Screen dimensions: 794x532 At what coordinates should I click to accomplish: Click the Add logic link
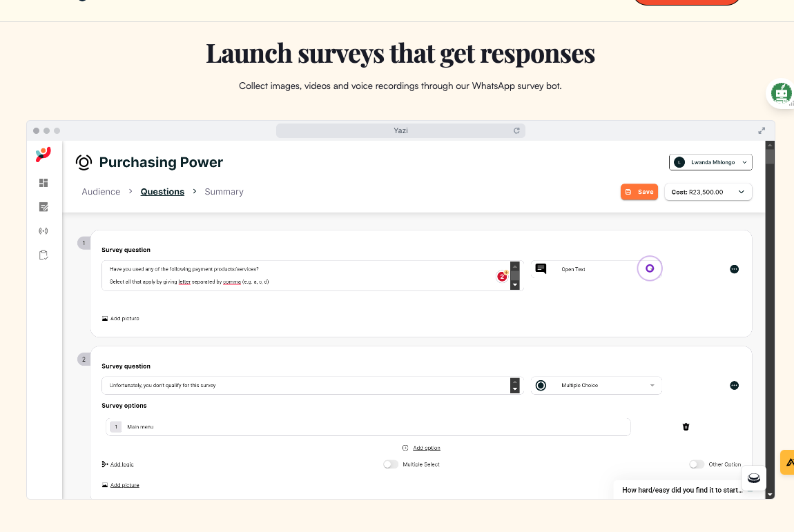tap(122, 464)
